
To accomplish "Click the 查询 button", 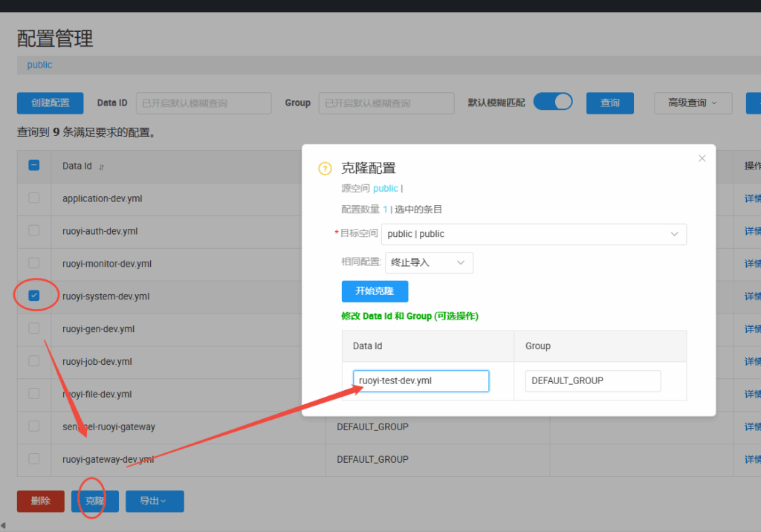I will [x=610, y=103].
